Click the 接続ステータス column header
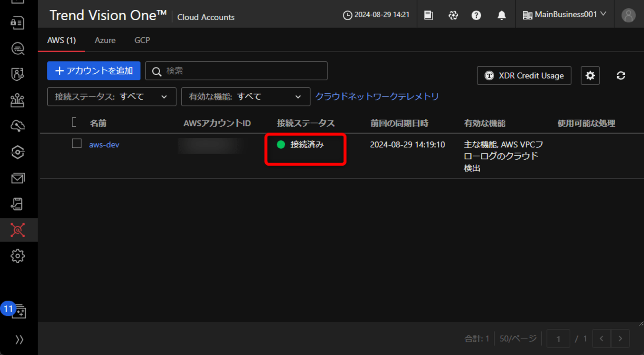This screenshot has width=644, height=355. click(306, 123)
